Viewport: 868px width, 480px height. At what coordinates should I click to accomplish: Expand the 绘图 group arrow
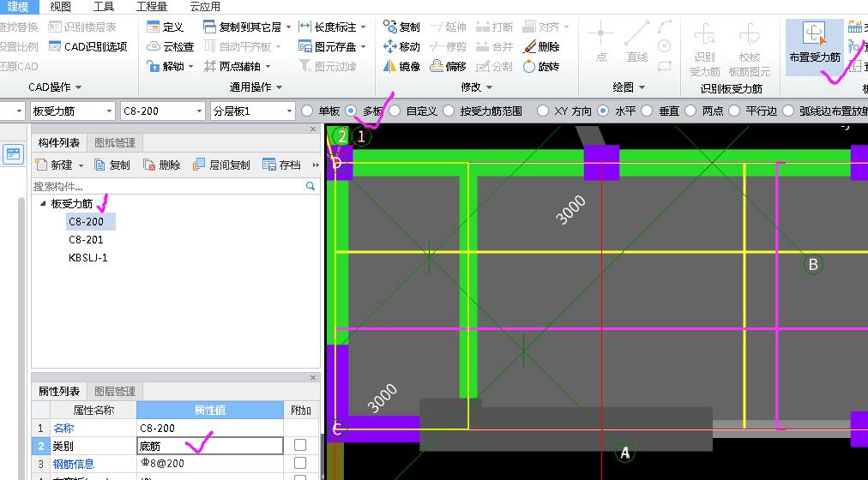[642, 87]
